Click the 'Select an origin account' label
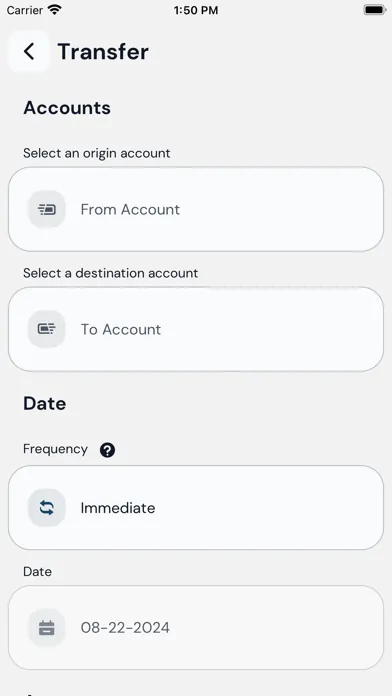Image resolution: width=392 pixels, height=696 pixels. [x=97, y=153]
